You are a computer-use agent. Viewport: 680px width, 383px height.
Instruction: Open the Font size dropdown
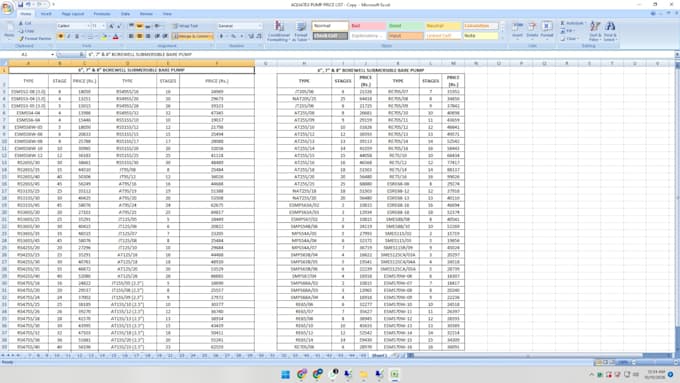pyautogui.click(x=104, y=26)
